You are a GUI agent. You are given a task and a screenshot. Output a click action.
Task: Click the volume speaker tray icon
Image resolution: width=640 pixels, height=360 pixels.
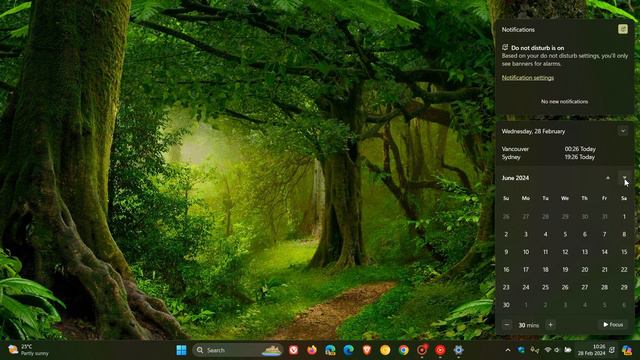557,350
